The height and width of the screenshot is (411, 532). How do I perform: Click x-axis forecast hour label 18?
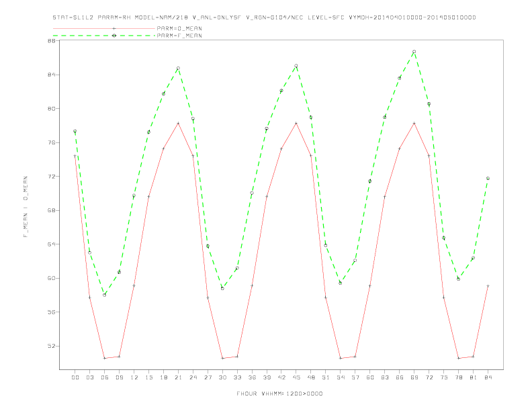(163, 377)
